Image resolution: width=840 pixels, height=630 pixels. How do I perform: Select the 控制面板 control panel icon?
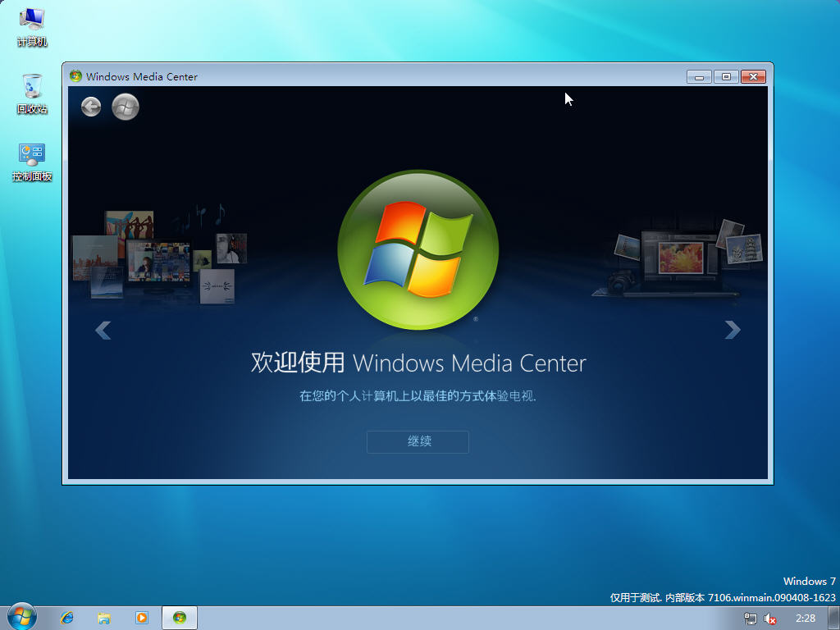32,162
